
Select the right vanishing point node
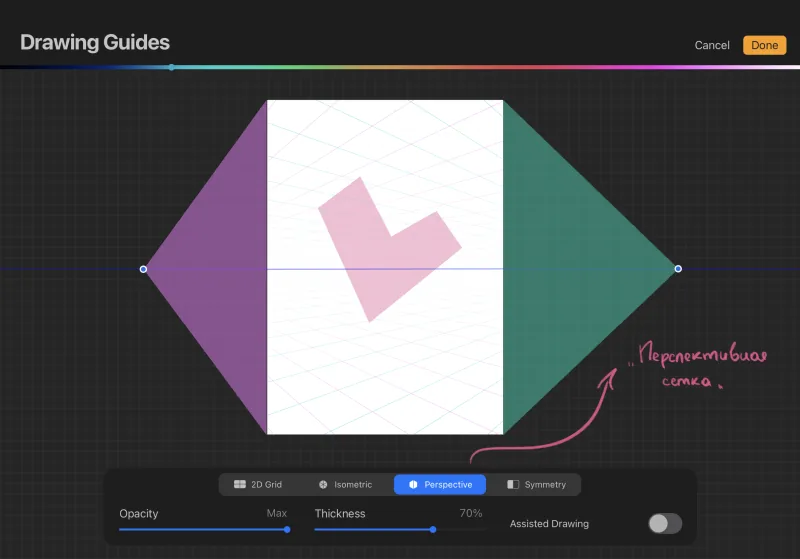pos(678,269)
